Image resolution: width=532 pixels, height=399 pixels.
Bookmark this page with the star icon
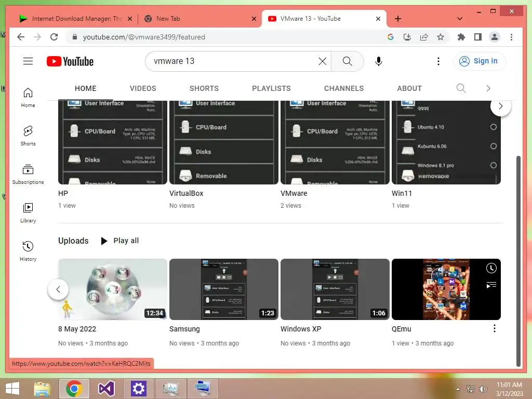pyautogui.click(x=441, y=37)
